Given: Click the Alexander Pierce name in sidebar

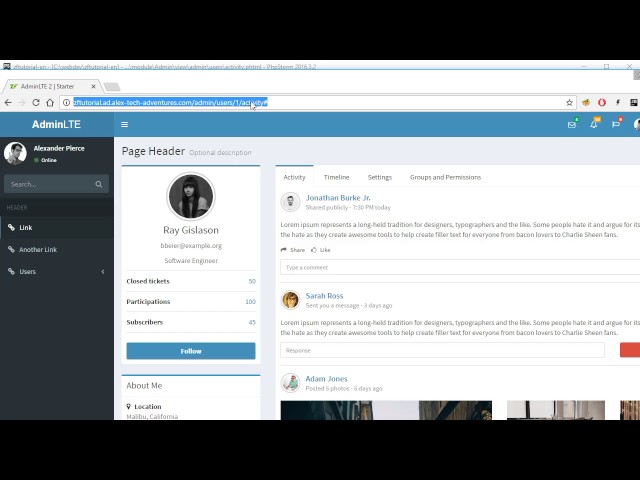Looking at the screenshot, I should (59, 148).
